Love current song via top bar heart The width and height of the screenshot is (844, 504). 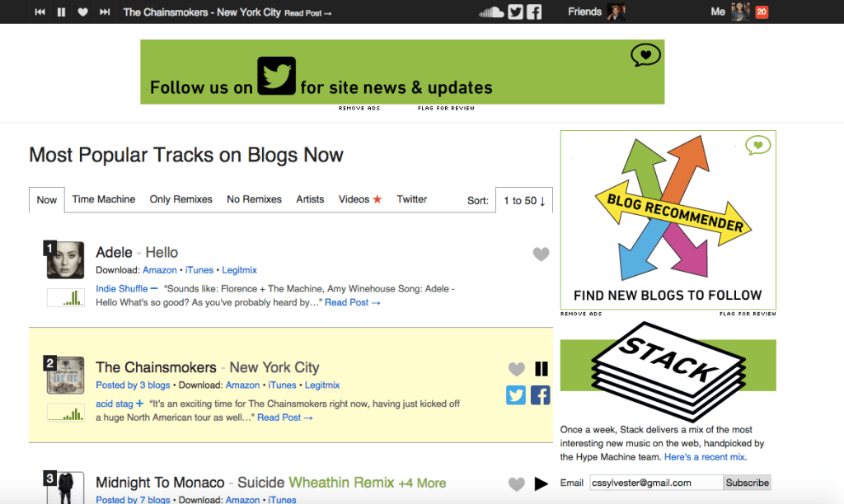click(82, 12)
